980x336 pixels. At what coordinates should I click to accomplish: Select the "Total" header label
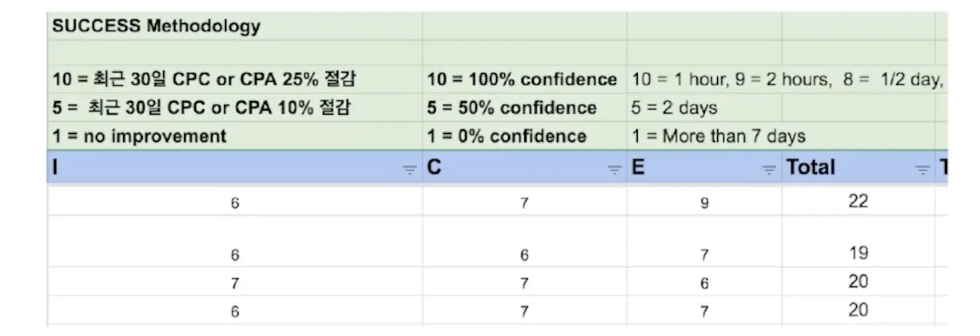click(x=810, y=168)
